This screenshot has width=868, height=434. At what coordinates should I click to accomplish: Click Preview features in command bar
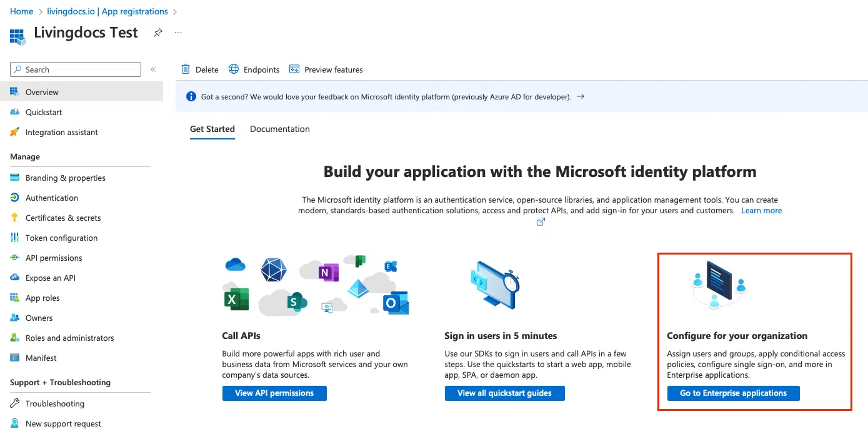point(326,69)
